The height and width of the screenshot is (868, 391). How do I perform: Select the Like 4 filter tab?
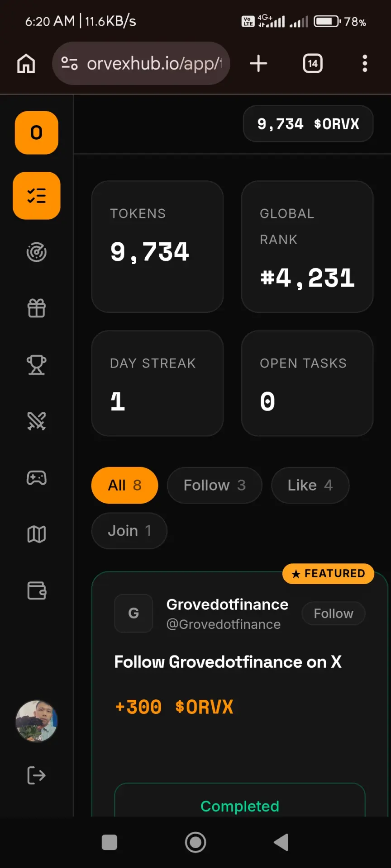(x=310, y=486)
